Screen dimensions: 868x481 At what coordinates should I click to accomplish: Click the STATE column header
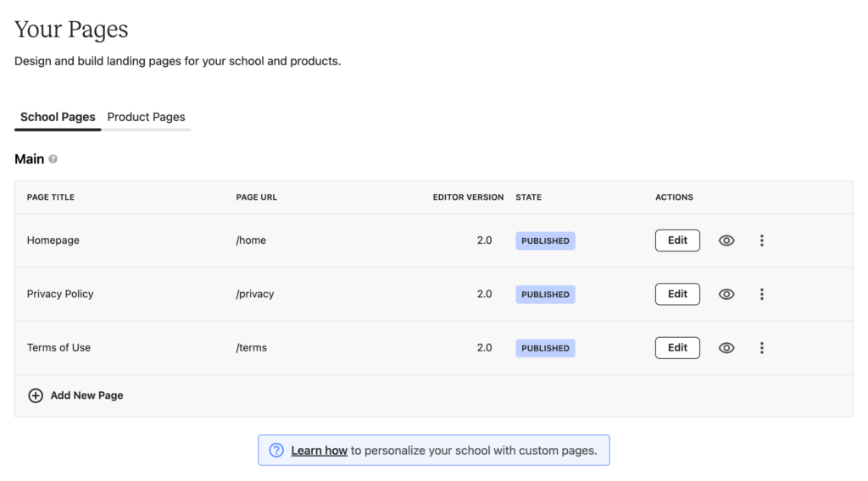click(x=529, y=197)
